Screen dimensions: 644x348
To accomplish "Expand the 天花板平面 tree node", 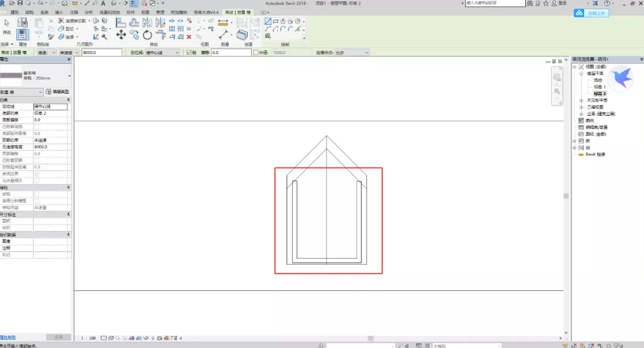I will 580,100.
